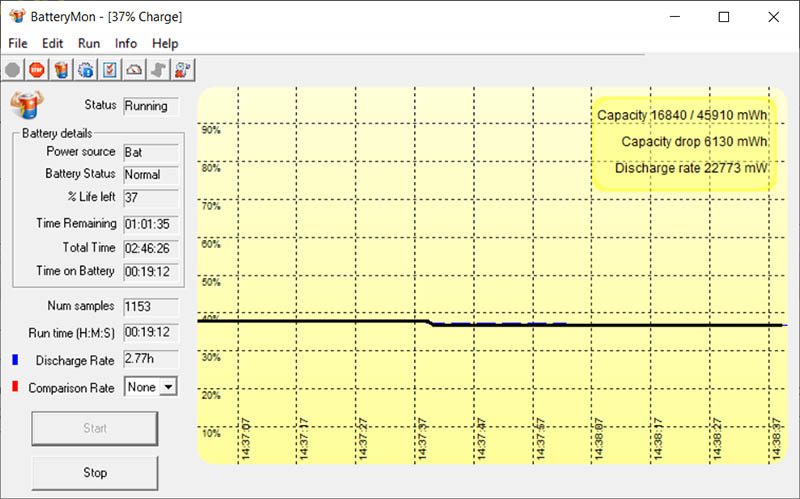Click the Capacity drop 6130 mWh text
Screen dimensions: 800x499
(x=694, y=142)
